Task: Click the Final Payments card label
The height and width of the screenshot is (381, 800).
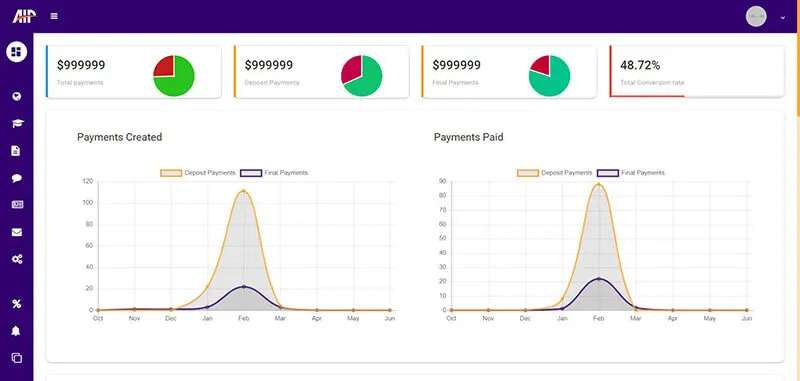Action: (x=456, y=83)
